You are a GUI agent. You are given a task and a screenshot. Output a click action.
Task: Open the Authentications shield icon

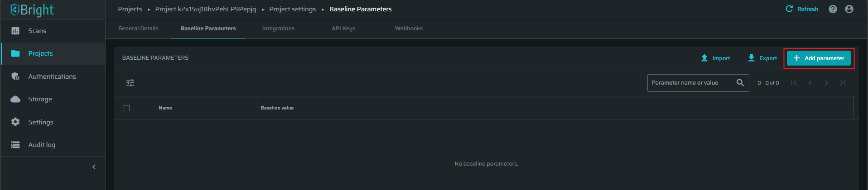click(x=15, y=76)
